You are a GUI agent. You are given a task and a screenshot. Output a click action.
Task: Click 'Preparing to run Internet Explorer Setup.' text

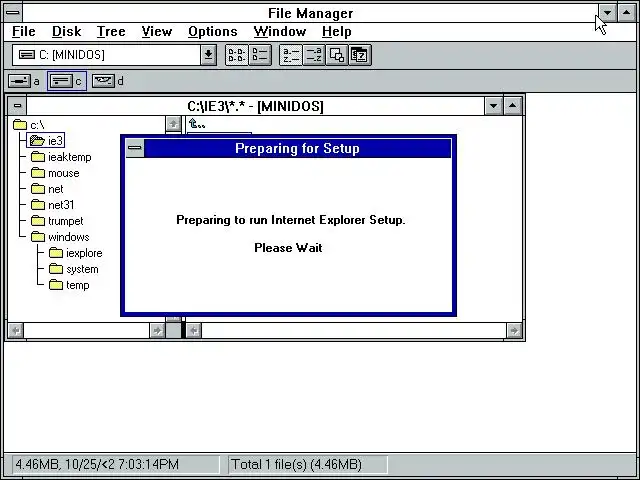click(291, 220)
